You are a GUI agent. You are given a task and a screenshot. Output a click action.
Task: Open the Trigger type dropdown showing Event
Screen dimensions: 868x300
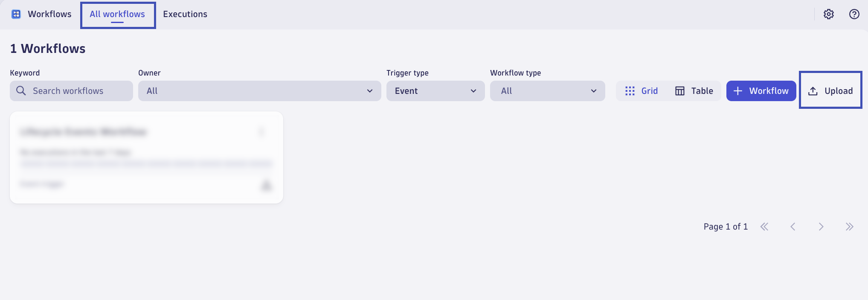pyautogui.click(x=435, y=91)
